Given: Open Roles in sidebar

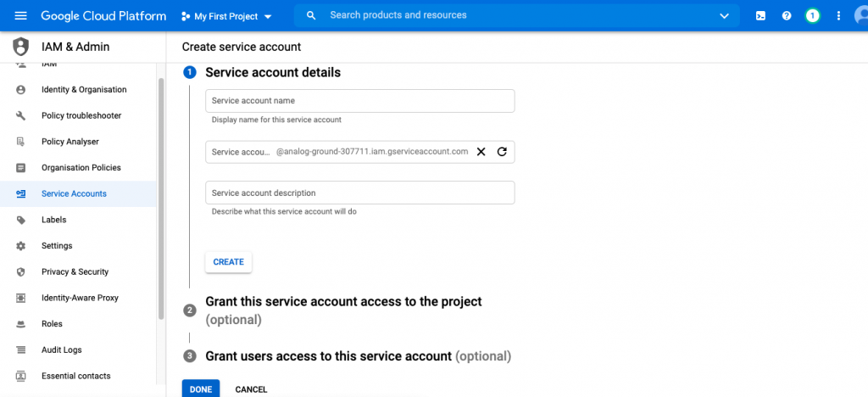Looking at the screenshot, I should (x=78, y=324).
